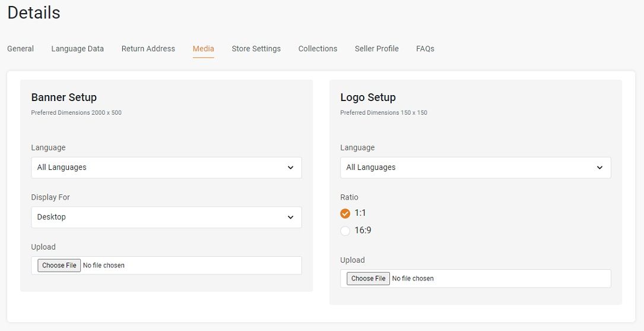
Task: Click Choose File under Banner Setup
Action: coord(59,265)
